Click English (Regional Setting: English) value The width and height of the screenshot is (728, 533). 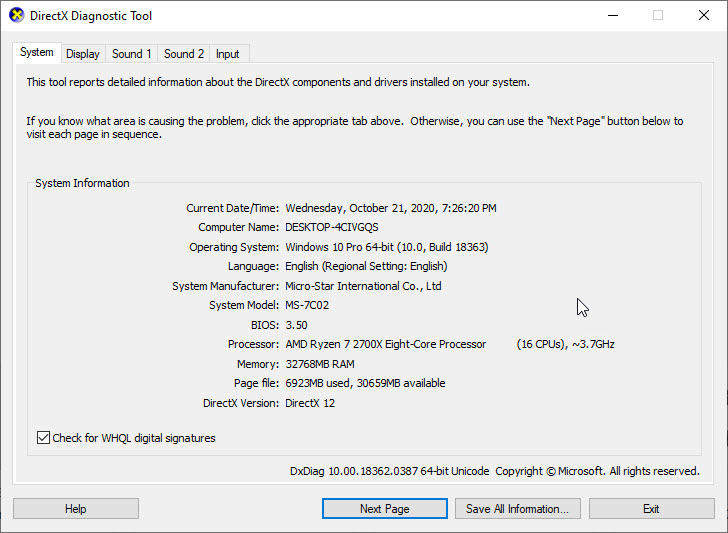366,266
